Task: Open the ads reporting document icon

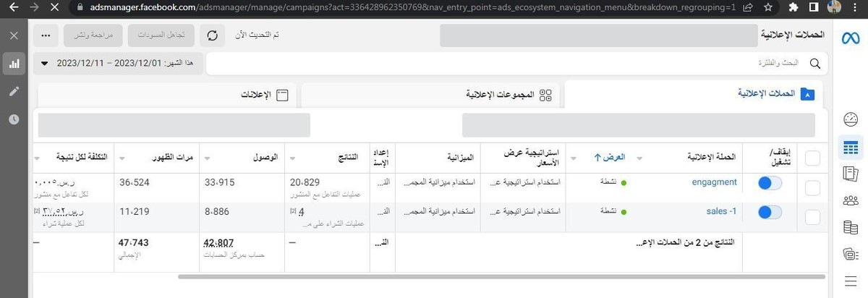Action: [x=851, y=174]
